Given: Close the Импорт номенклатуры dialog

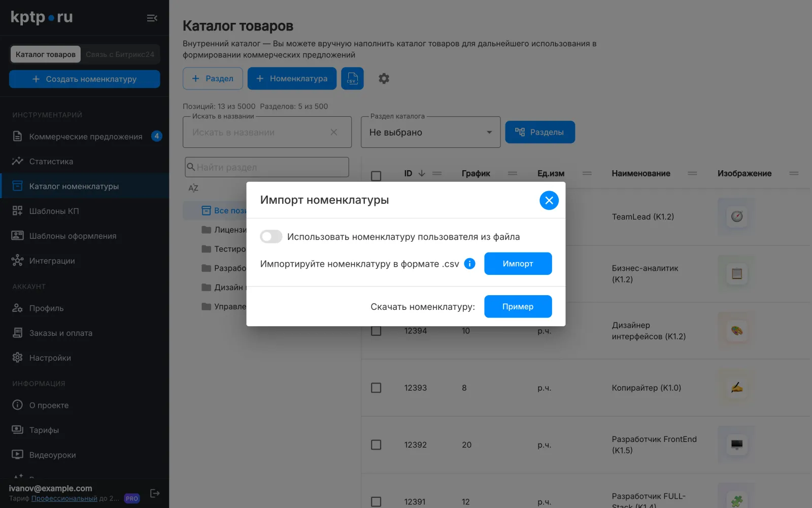Looking at the screenshot, I should pos(549,200).
